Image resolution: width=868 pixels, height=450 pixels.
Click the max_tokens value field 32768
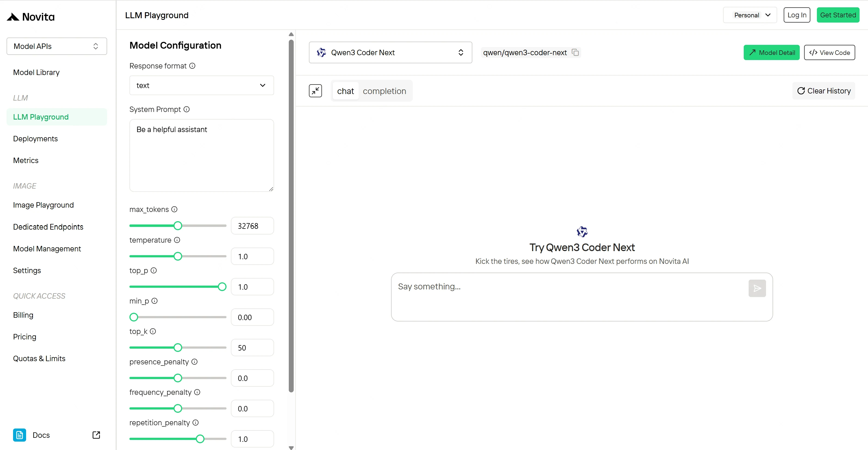tap(252, 226)
